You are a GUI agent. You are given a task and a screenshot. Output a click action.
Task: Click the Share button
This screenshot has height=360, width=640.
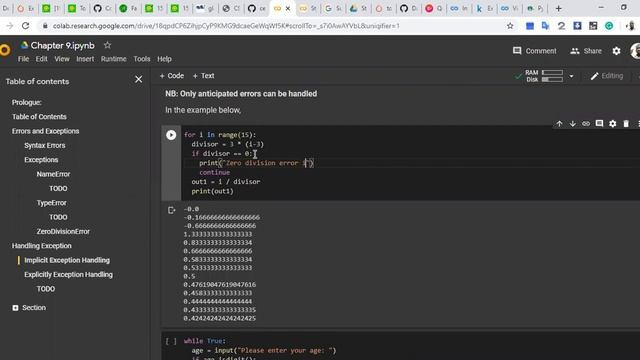[586, 51]
